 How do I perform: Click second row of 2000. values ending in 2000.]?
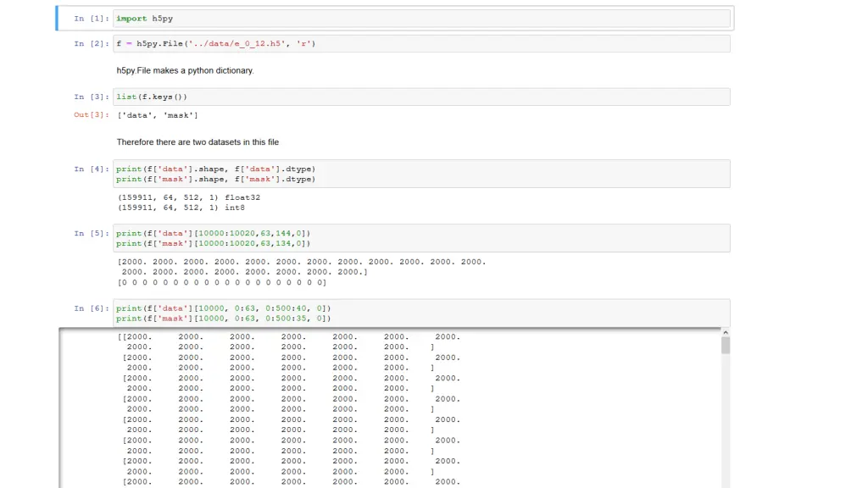tap(244, 272)
